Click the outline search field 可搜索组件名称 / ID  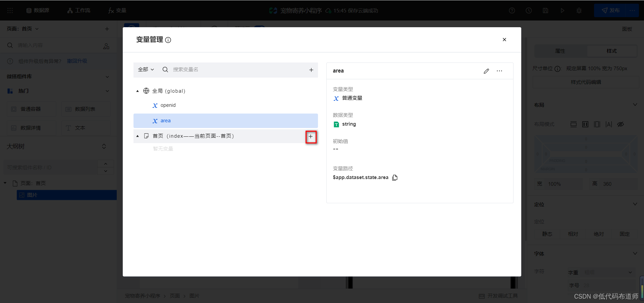tap(50, 167)
